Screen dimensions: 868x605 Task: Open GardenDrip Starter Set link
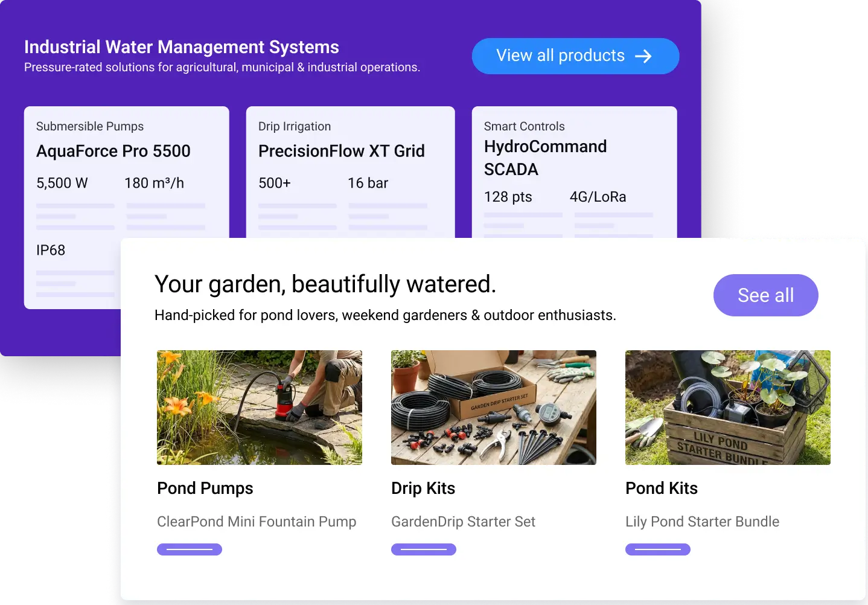463,522
